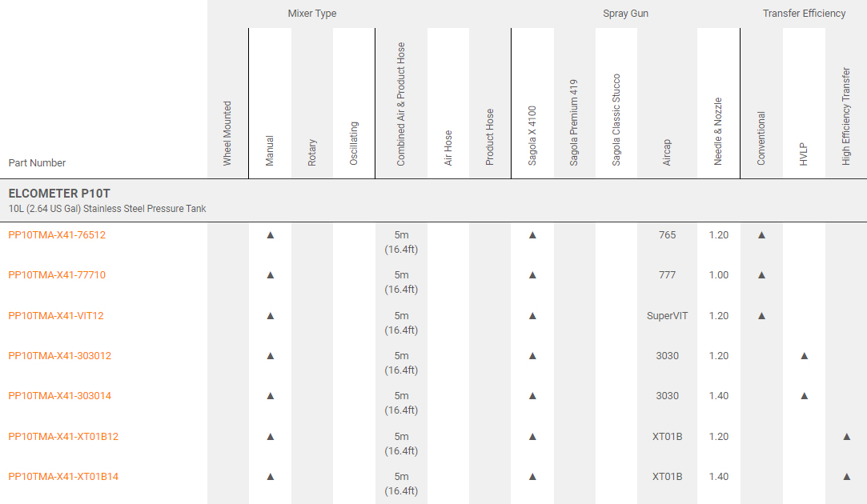The image size is (867, 504).
Task: Select the Sagola X 4100 column header
Action: 532,135
